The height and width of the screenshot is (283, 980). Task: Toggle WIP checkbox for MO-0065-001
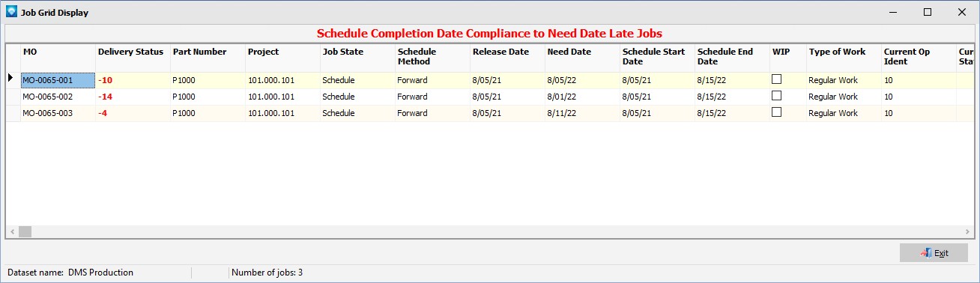(777, 79)
